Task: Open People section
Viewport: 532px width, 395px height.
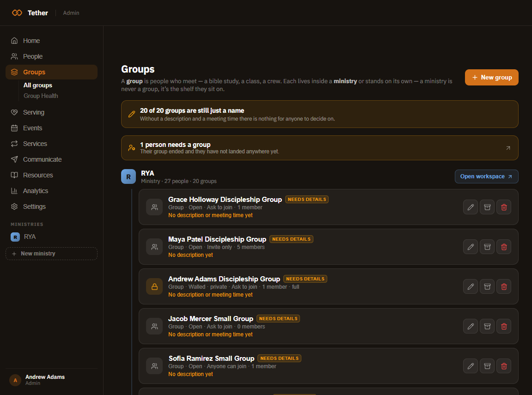Action: [x=51, y=56]
